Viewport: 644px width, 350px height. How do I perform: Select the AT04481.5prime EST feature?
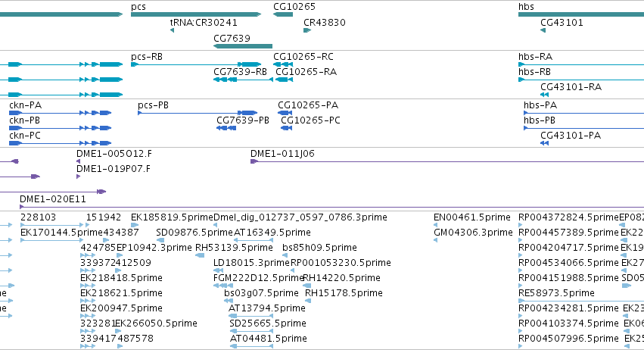coord(252,346)
